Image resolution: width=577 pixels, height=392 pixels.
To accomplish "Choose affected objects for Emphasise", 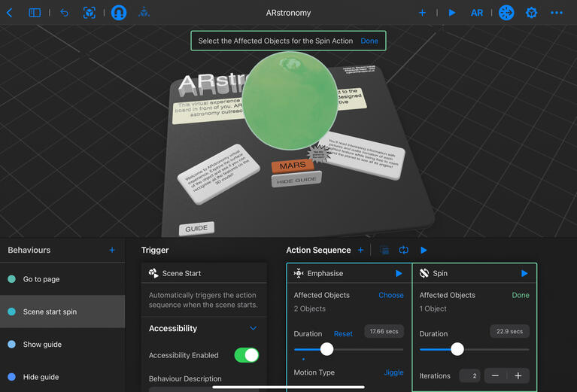I will (x=390, y=295).
